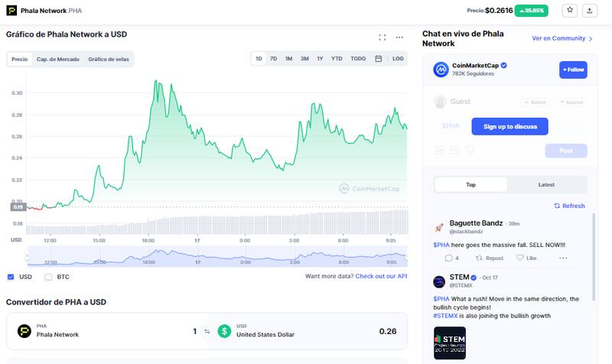612x364 pixels.
Task: Open chart more options ellipsis
Action: tap(399, 37)
